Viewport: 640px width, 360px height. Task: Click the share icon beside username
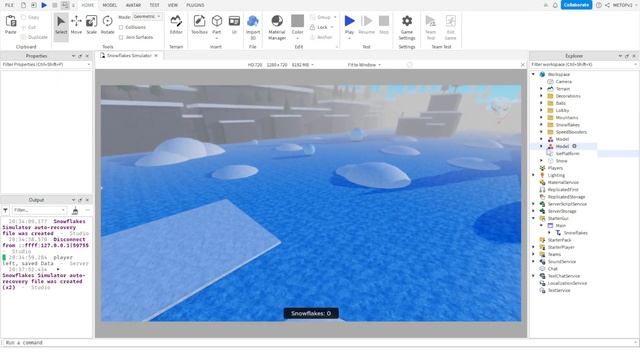coord(607,5)
